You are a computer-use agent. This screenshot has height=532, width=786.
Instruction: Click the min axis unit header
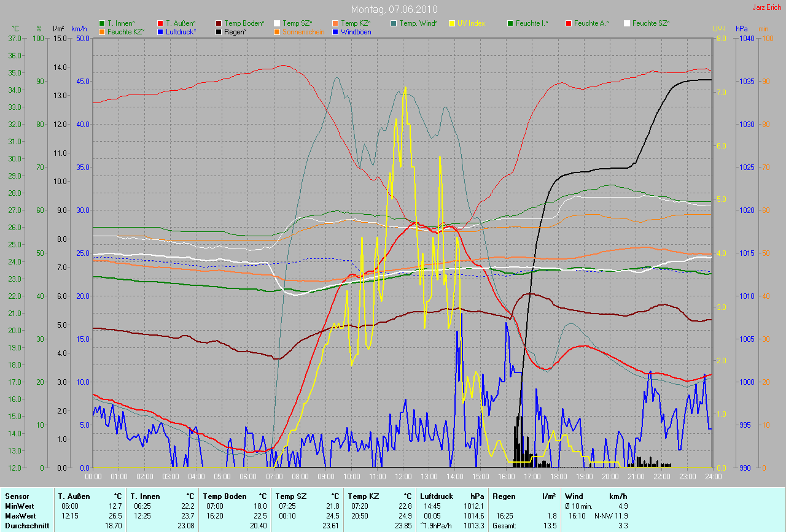pos(764,29)
